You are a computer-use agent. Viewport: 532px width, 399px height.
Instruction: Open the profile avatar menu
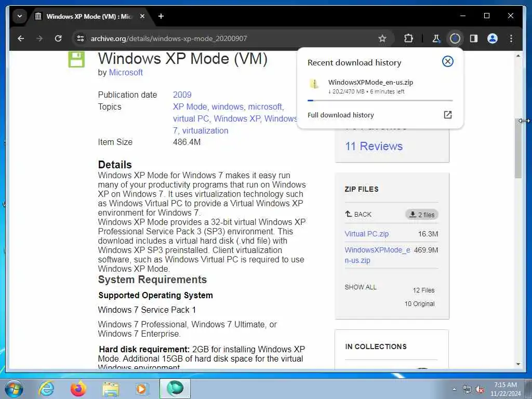tap(493, 38)
